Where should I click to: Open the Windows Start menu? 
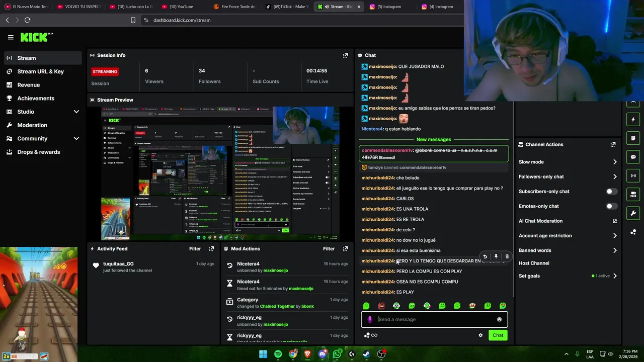(263, 354)
